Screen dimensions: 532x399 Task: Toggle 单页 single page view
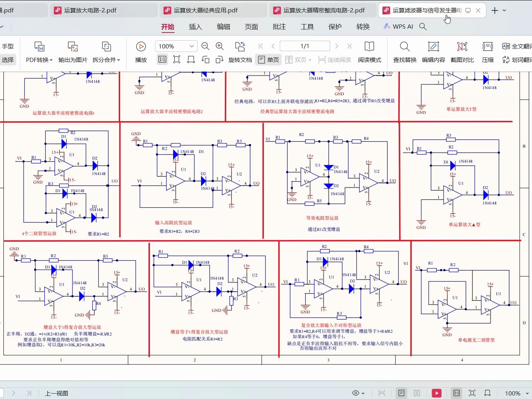[x=269, y=60]
